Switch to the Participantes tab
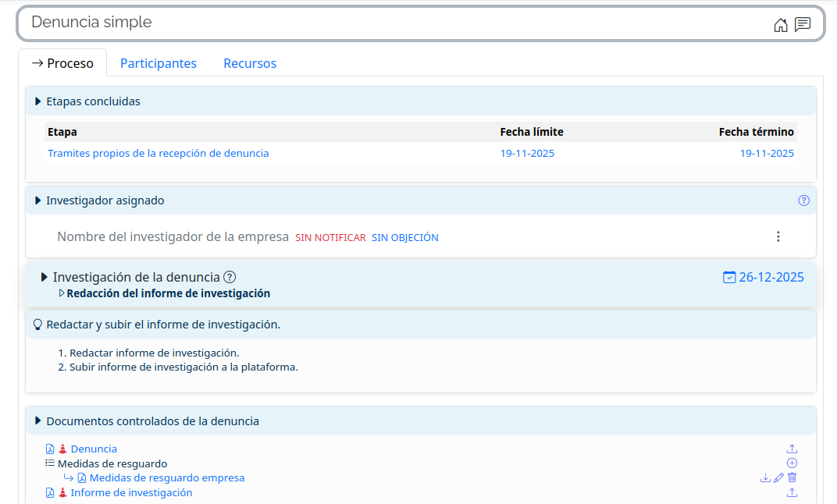Screen dimensions: 837x504 158,63
